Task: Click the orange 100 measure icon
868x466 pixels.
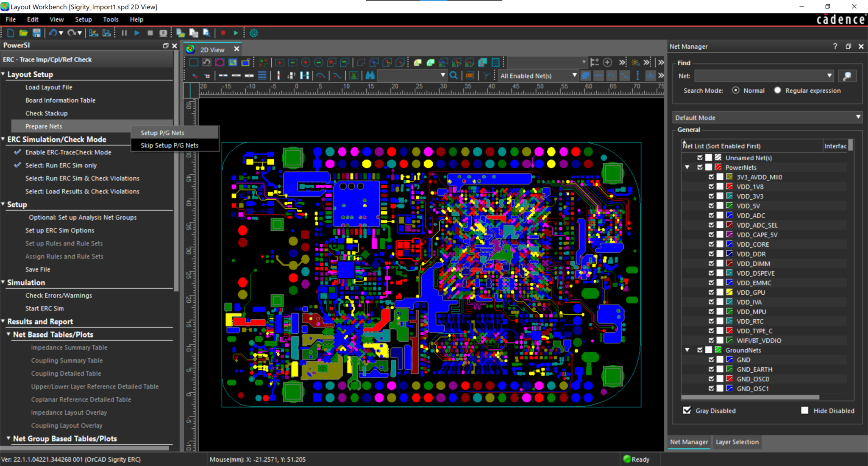Action: pos(469,75)
